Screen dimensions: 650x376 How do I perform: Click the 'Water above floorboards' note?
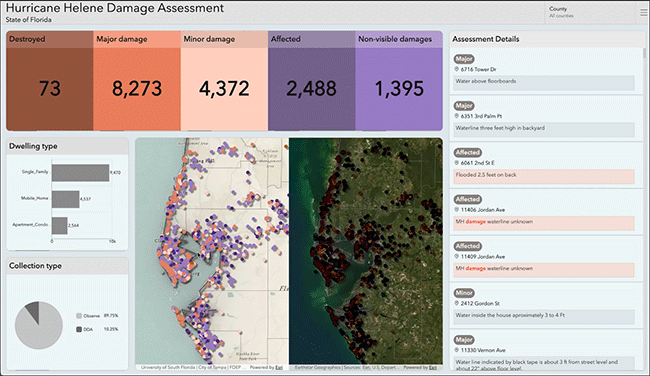544,82
